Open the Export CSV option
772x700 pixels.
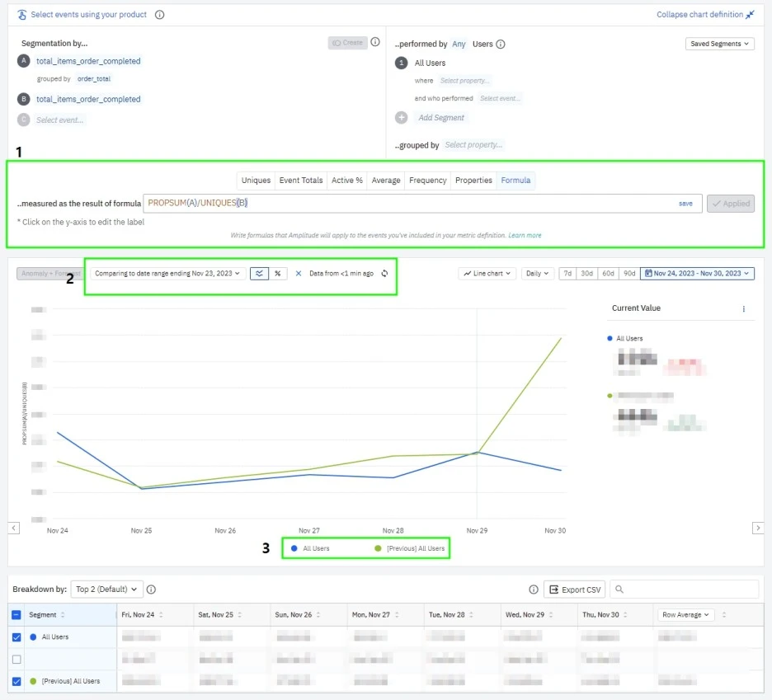pyautogui.click(x=574, y=589)
